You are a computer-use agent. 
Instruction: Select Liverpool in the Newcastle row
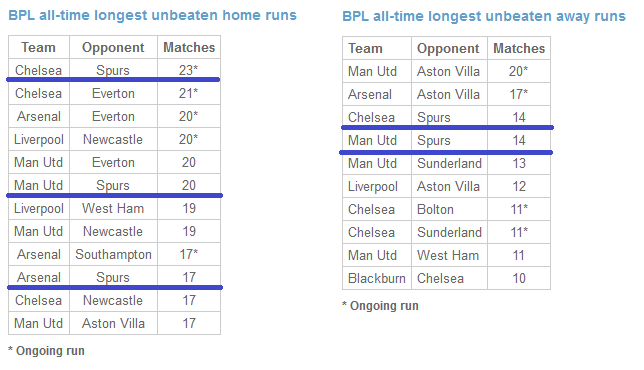tap(39, 139)
